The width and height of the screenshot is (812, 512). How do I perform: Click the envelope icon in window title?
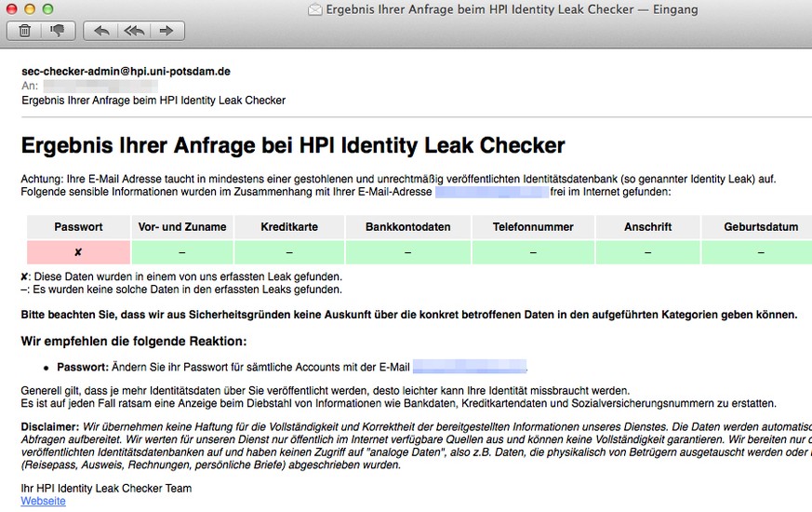coord(315,9)
